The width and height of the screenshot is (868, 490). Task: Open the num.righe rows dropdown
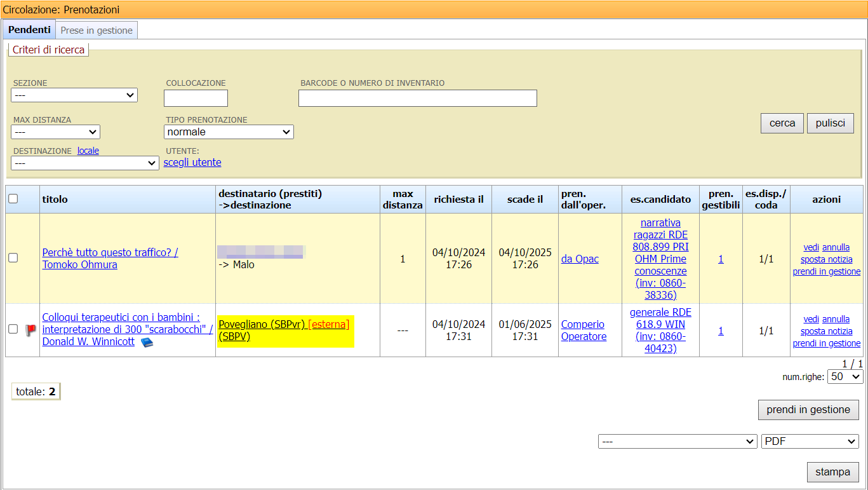coord(845,377)
